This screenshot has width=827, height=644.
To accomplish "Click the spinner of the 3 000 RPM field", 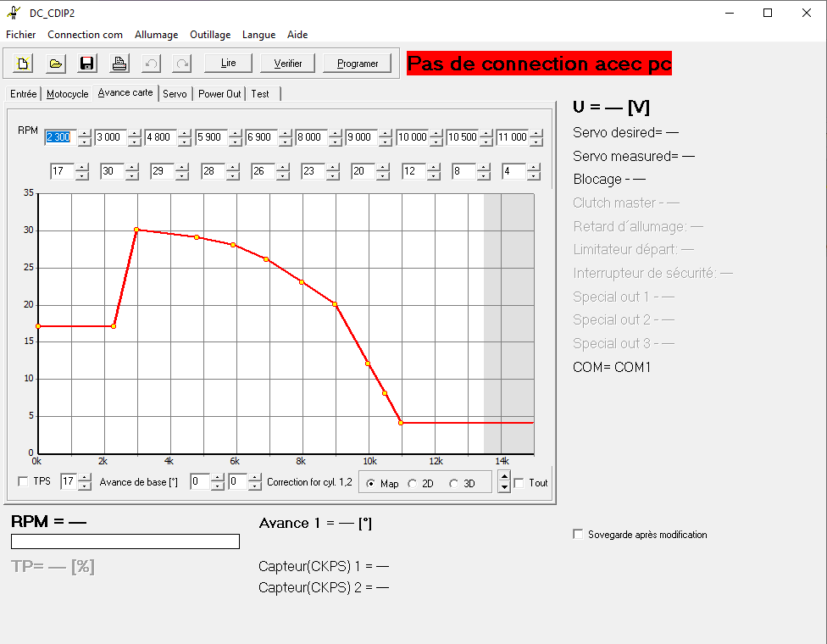I will [x=135, y=137].
